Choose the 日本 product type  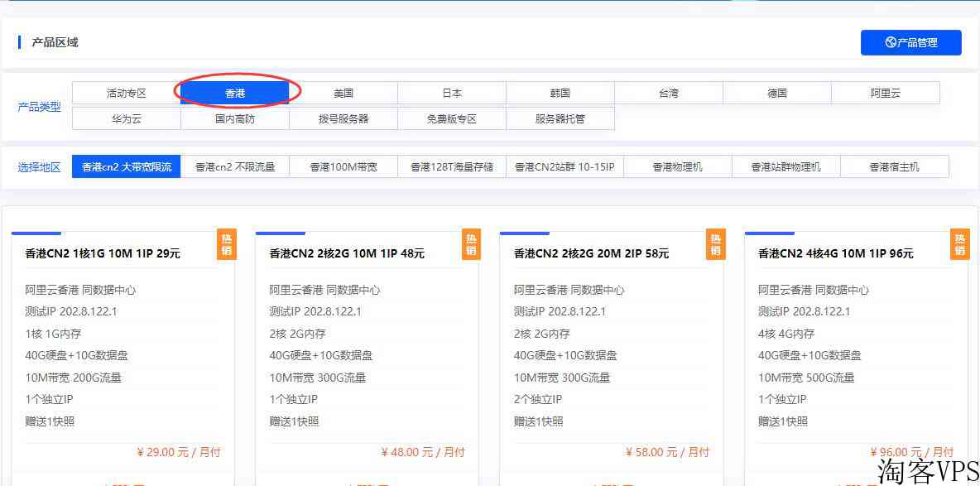click(452, 94)
